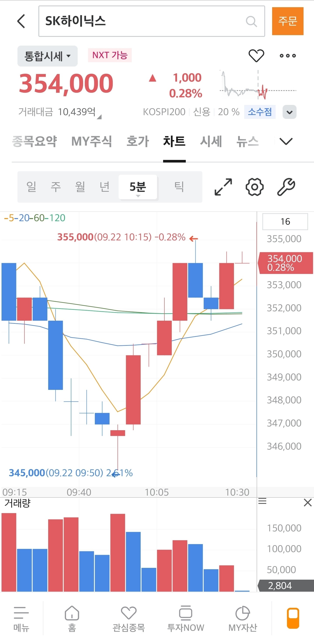314x644 pixels.
Task: Open the 통합시세 dropdown
Action: tap(48, 56)
